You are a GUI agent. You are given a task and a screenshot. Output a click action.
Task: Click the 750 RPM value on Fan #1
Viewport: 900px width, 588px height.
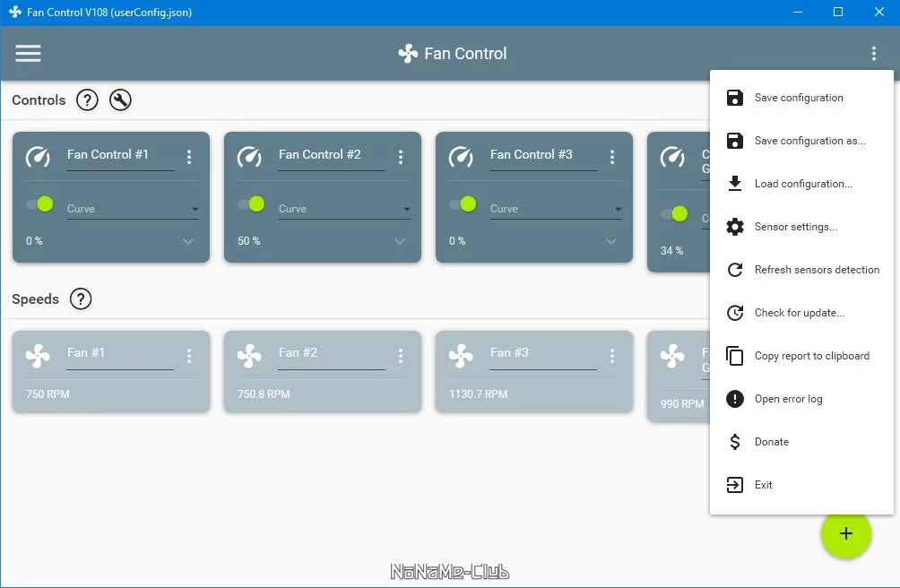48,394
